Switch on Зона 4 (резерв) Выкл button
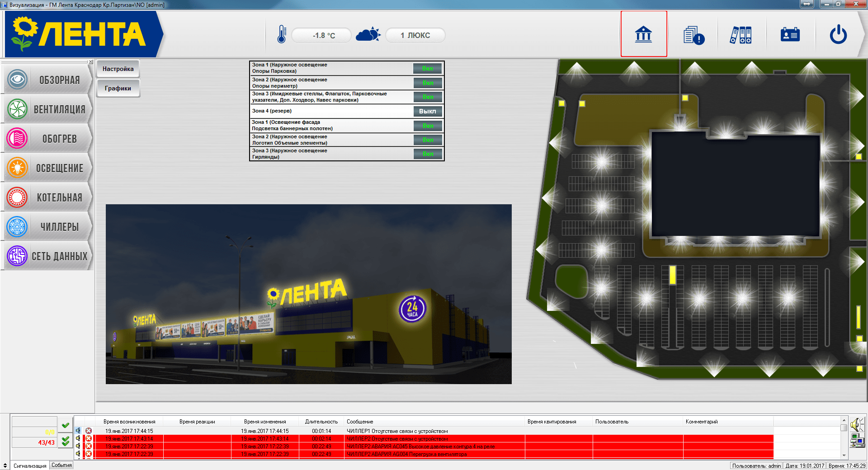Screen dimensions: 868x470 [428, 111]
